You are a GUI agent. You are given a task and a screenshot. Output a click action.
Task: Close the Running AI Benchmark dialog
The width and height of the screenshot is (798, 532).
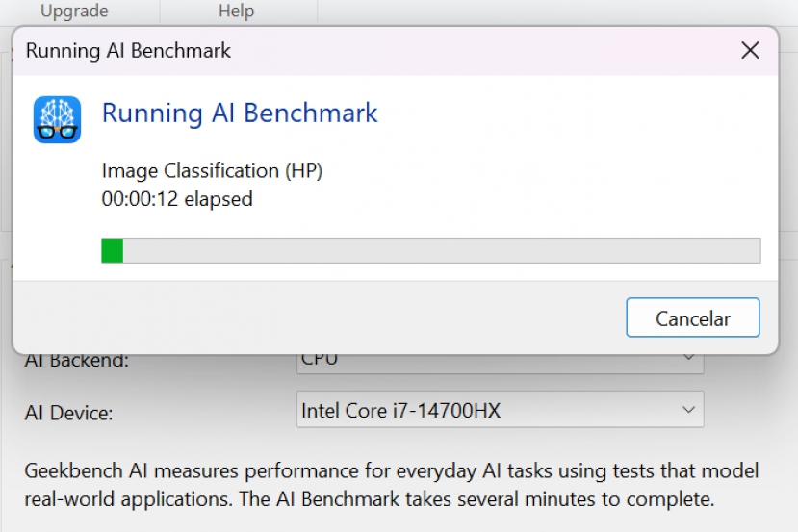click(750, 50)
